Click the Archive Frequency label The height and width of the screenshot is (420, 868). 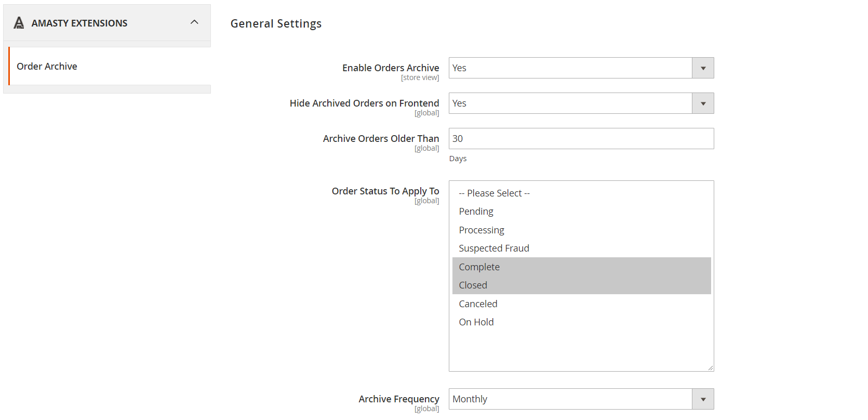pyautogui.click(x=399, y=399)
